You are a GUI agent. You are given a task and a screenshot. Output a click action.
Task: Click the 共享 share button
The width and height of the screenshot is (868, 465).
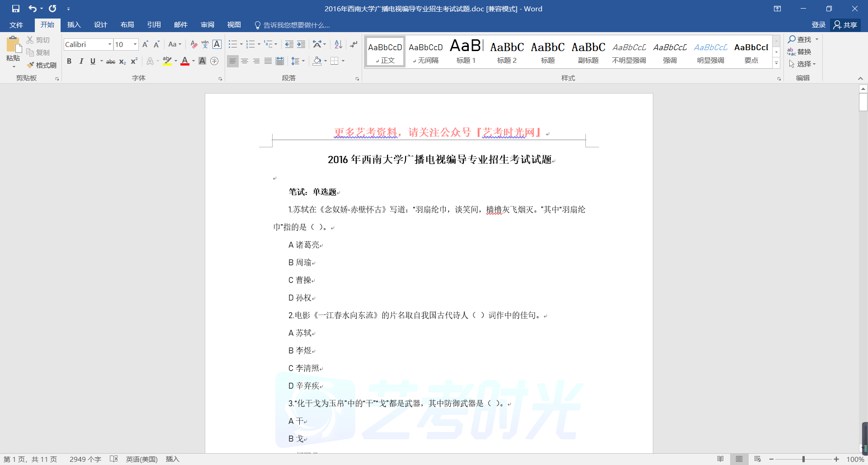click(x=845, y=25)
